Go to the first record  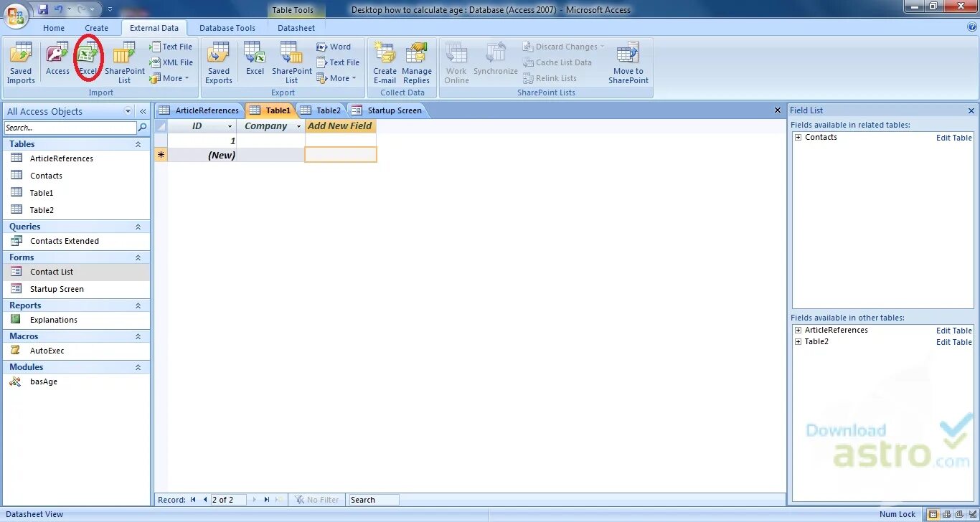(193, 500)
